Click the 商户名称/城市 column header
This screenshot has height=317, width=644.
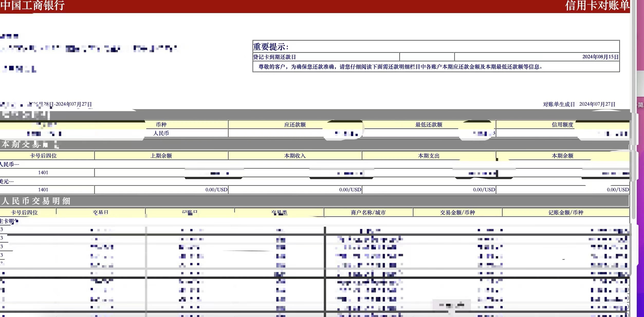point(368,213)
